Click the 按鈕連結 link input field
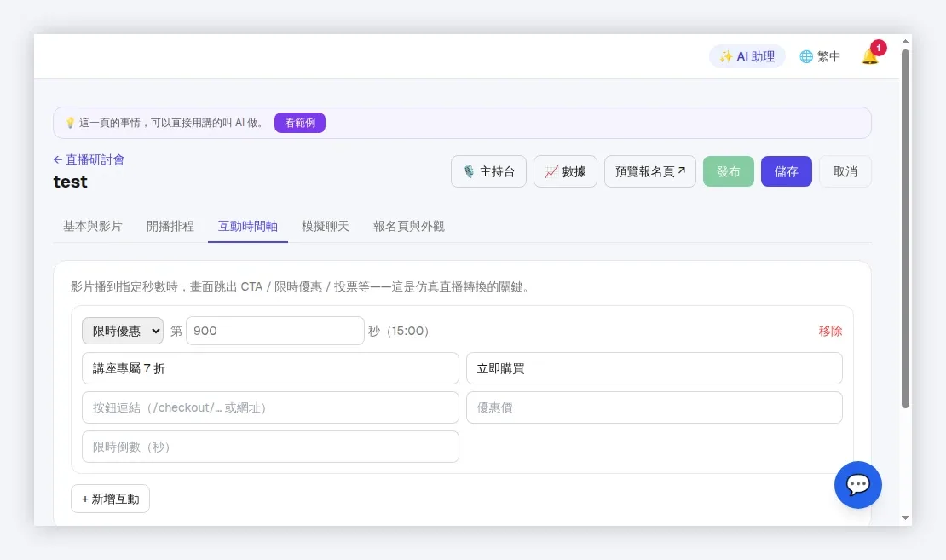 (x=270, y=407)
